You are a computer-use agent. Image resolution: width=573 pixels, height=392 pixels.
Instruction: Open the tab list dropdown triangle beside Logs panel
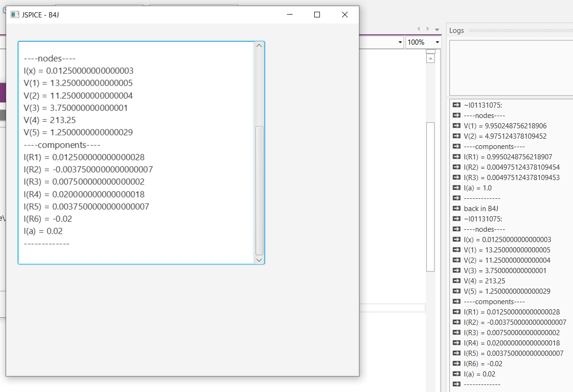(437, 30)
